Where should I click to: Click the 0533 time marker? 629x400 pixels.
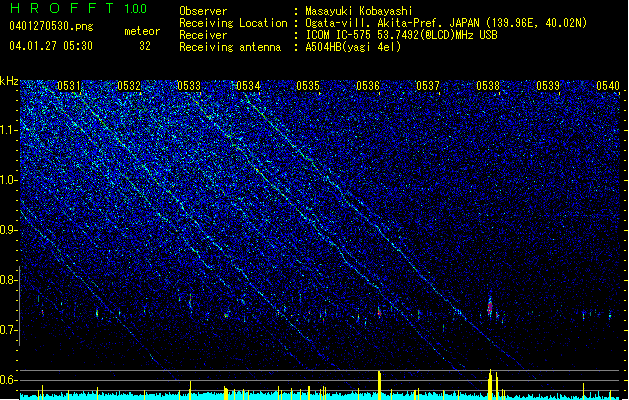point(189,86)
